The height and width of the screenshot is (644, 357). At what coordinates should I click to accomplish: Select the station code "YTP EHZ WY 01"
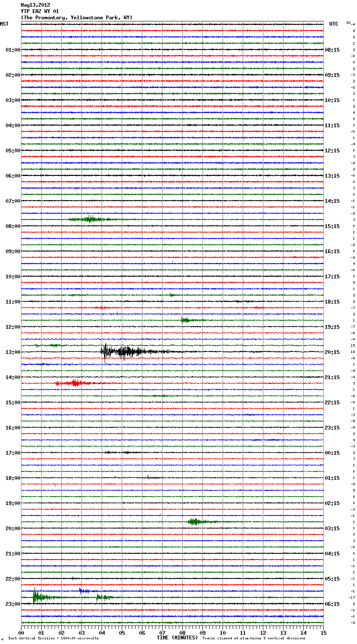pyautogui.click(x=40, y=11)
